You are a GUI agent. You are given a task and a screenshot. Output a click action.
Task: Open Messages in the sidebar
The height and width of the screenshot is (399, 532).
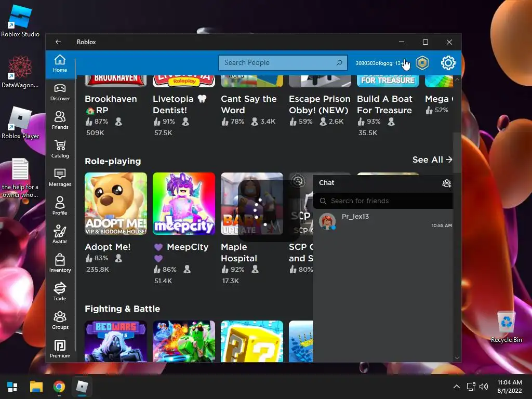(x=60, y=178)
